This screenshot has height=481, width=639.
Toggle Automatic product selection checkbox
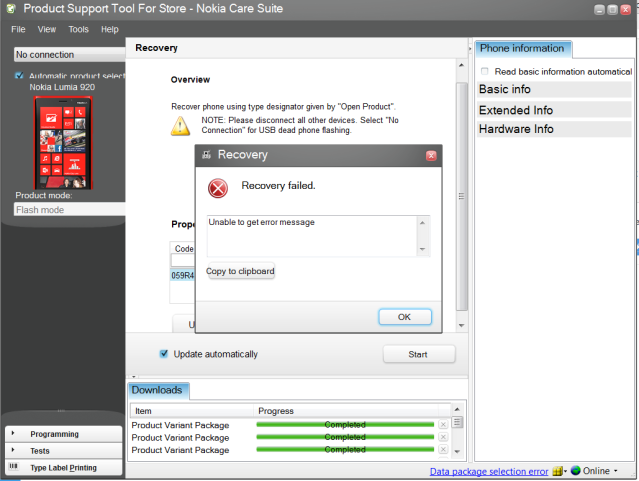tap(19, 76)
